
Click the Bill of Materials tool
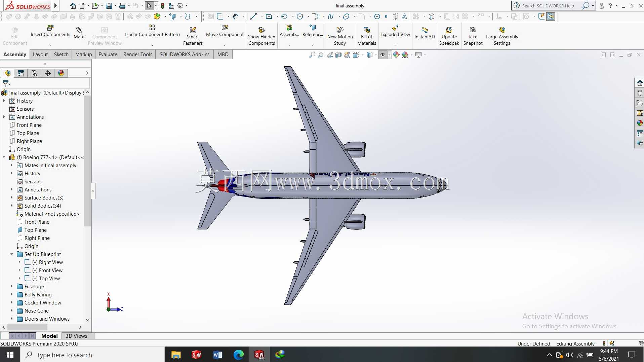367,36
